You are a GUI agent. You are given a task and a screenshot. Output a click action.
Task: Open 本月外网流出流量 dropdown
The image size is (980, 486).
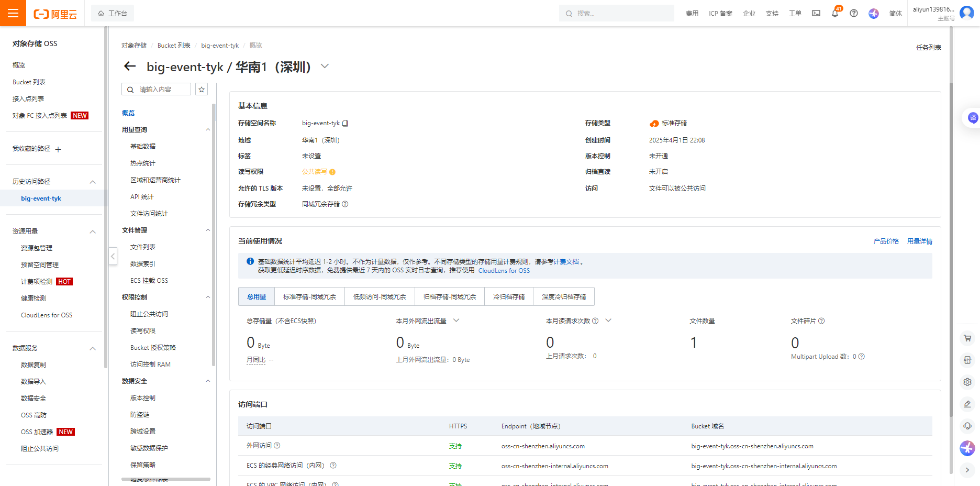pyautogui.click(x=456, y=321)
